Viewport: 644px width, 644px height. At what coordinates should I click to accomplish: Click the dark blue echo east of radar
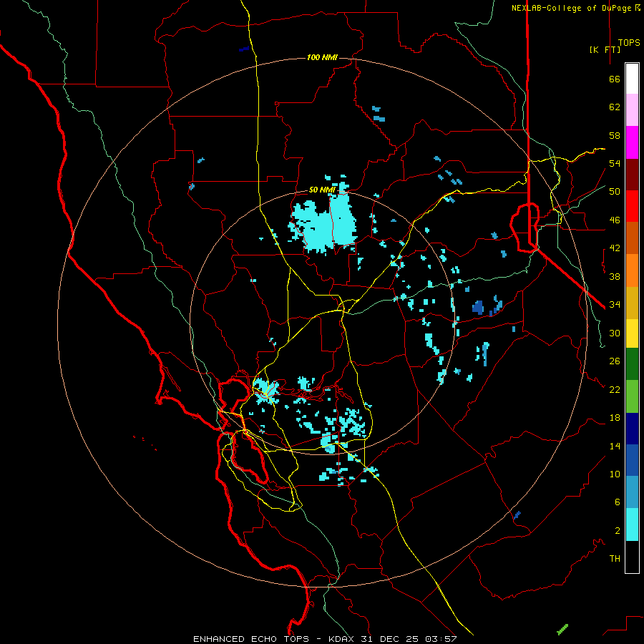coord(478,307)
